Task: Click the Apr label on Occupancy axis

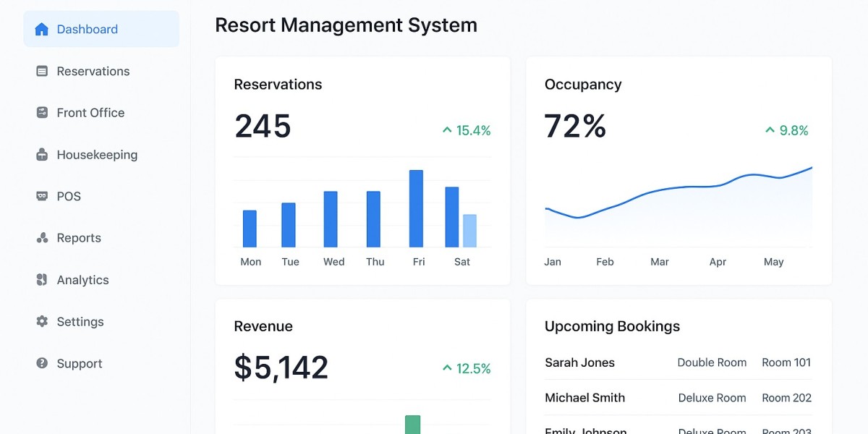Action: pyautogui.click(x=718, y=262)
